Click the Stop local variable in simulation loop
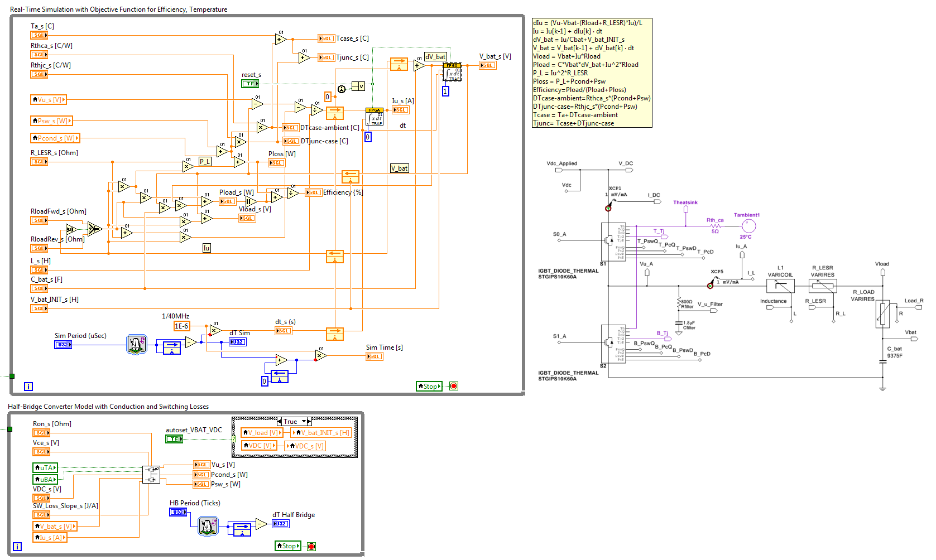This screenshot has width=936, height=560. click(429, 386)
